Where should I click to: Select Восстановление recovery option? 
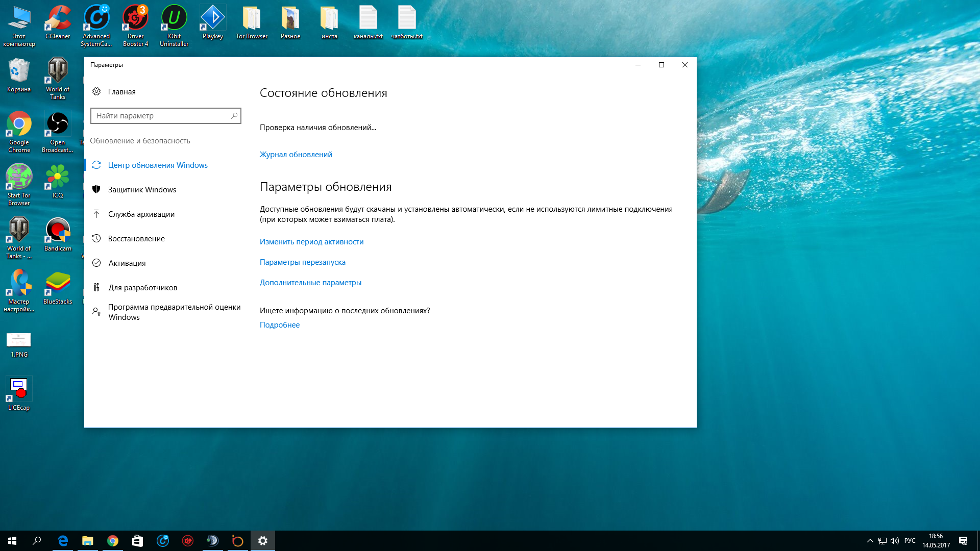tap(136, 239)
